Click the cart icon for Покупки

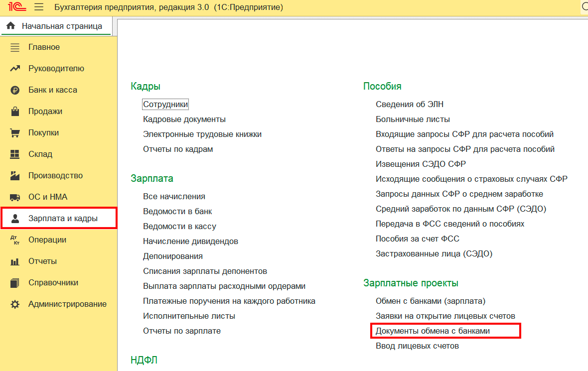[15, 133]
